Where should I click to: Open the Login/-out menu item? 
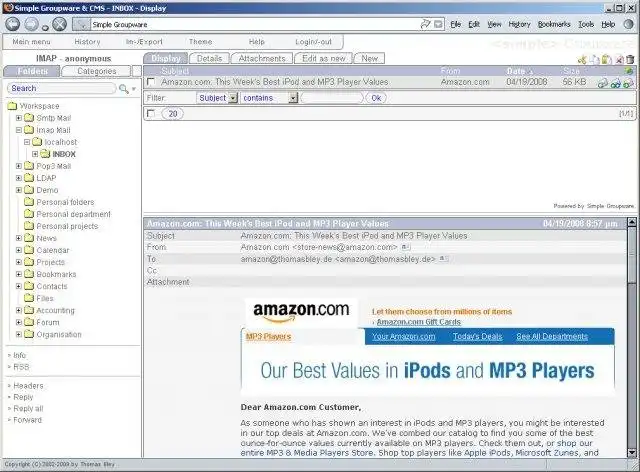click(313, 42)
